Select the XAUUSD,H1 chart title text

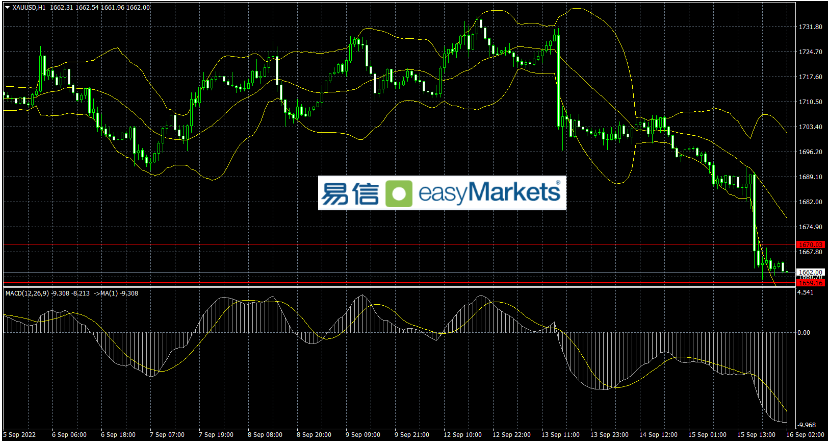pyautogui.click(x=29, y=7)
